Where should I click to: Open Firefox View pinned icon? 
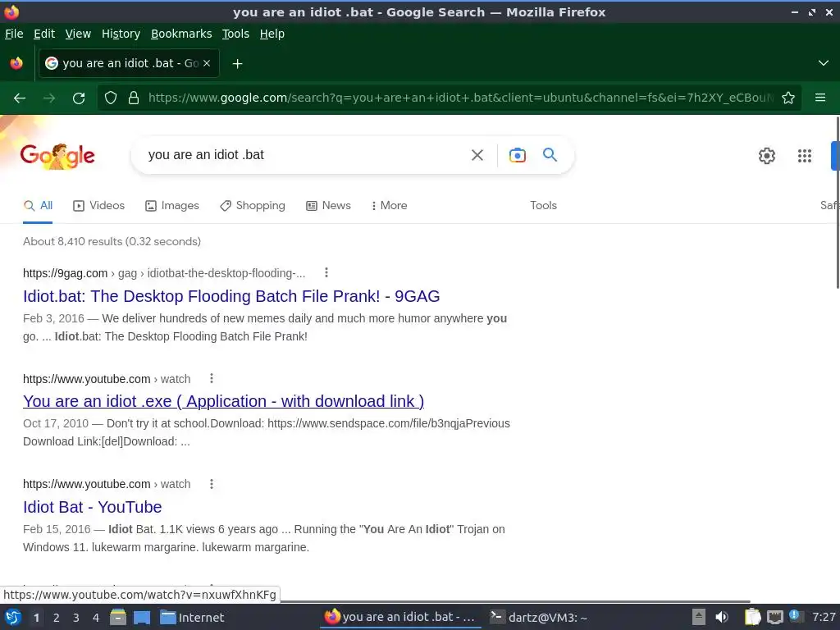(16, 63)
